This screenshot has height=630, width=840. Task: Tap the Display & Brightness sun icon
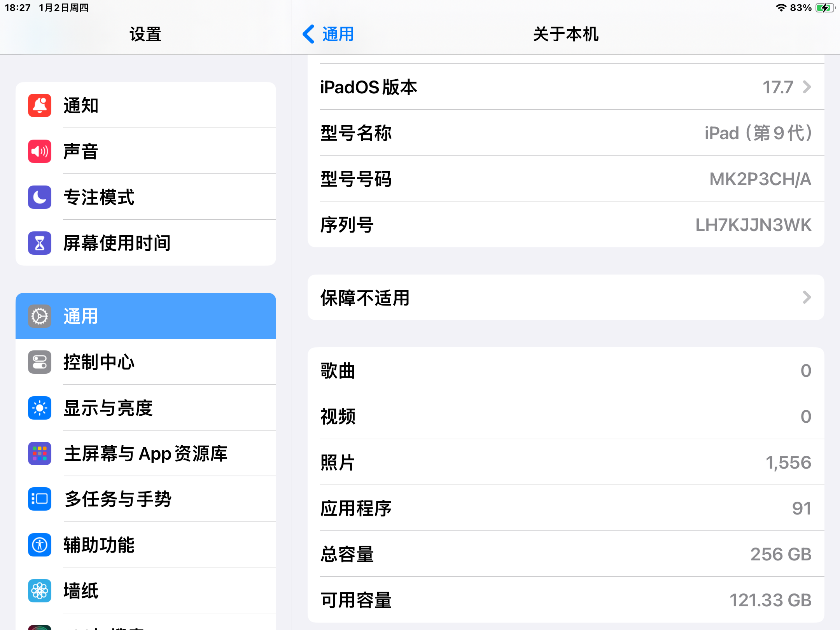point(40,408)
